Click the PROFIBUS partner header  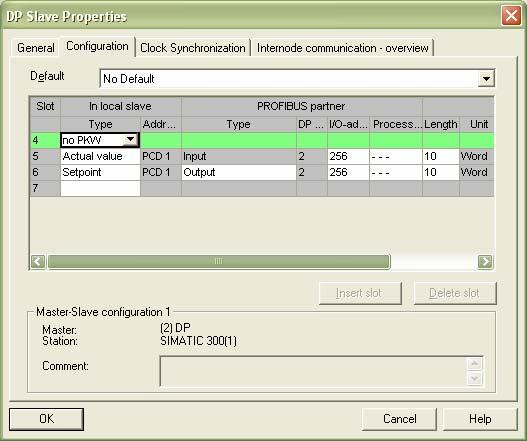click(x=302, y=107)
